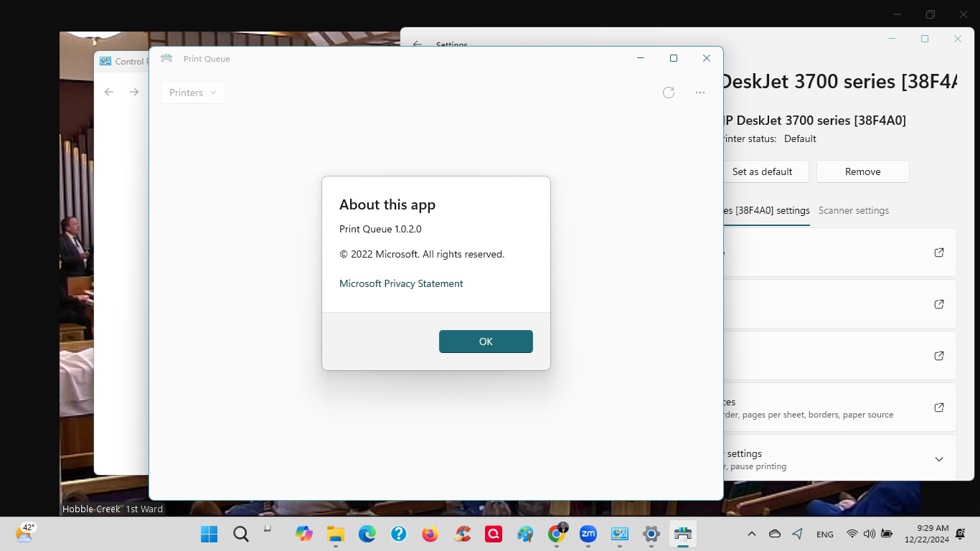Switch to Zoom on the taskbar
The height and width of the screenshot is (551, 980).
tap(588, 534)
